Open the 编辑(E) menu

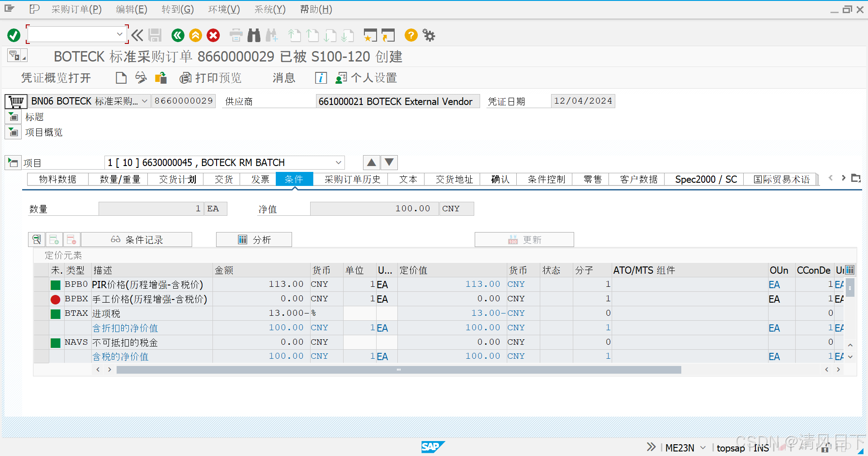tap(131, 9)
